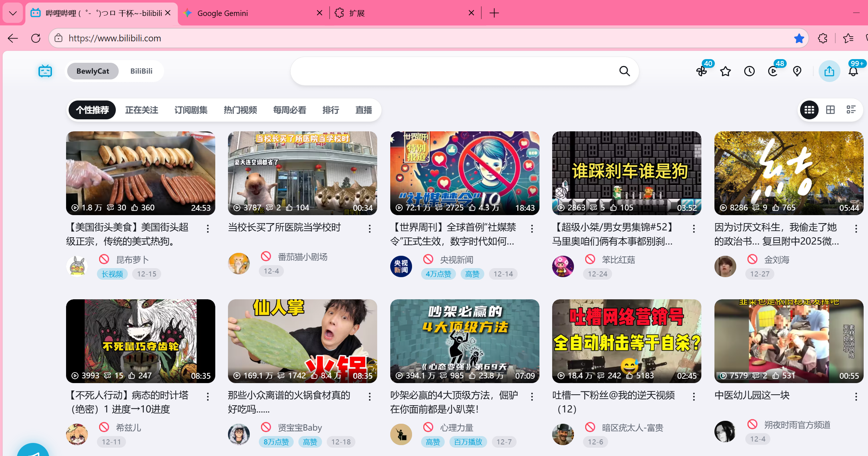Click the upload icon button

pyautogui.click(x=829, y=71)
